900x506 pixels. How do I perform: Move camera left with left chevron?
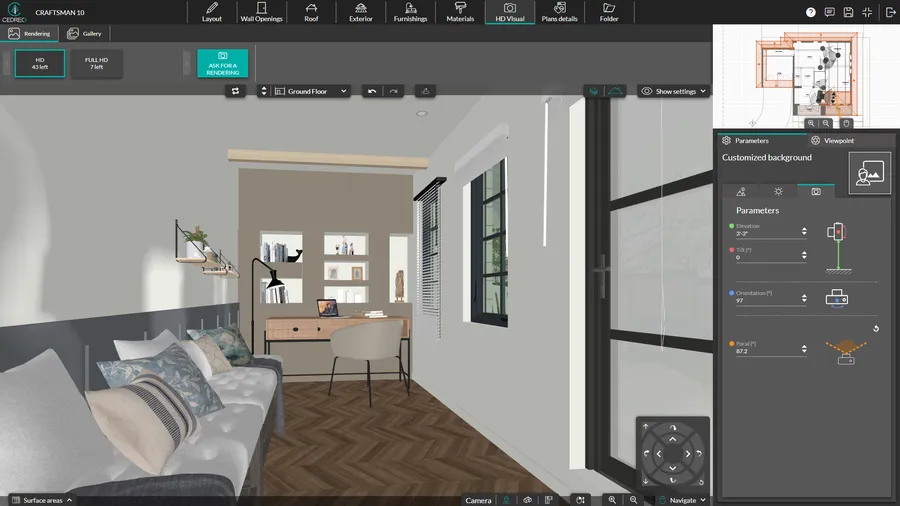click(658, 453)
